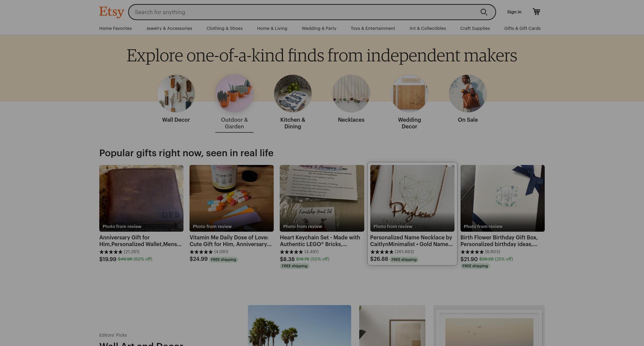Open Gifts & Gift Cards menu

click(x=522, y=28)
